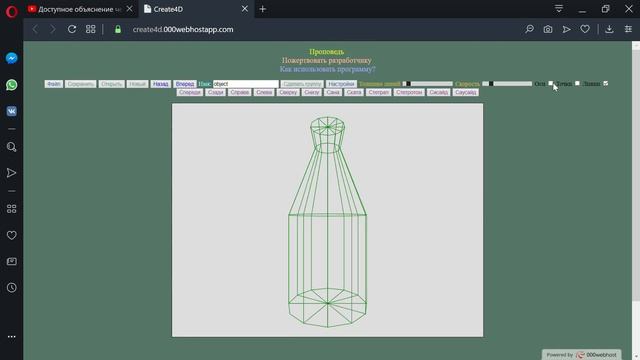Open the downloads icon

(609, 29)
